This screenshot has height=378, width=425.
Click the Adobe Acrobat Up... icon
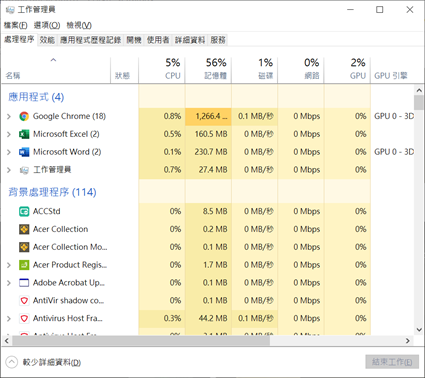pos(24,283)
